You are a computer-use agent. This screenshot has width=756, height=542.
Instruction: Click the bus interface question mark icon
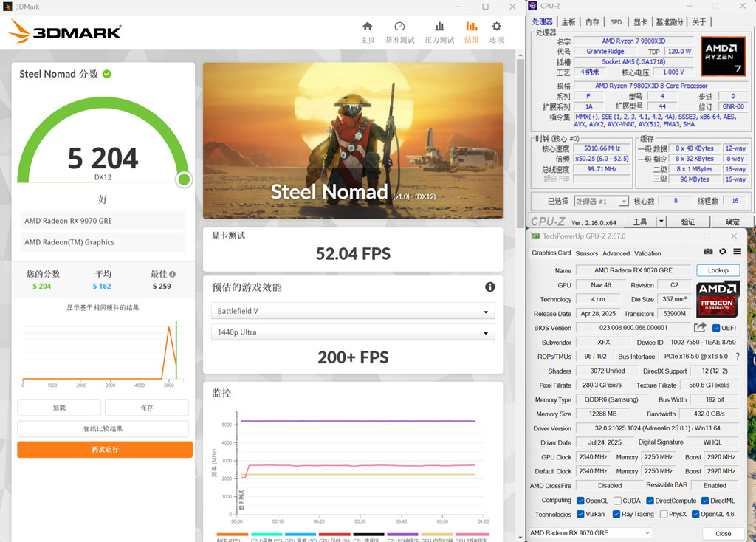[x=738, y=357]
